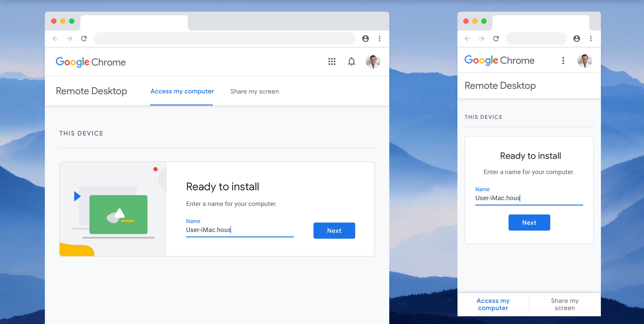Select the "Share my screen" bottom tab in the small window

coord(565,304)
